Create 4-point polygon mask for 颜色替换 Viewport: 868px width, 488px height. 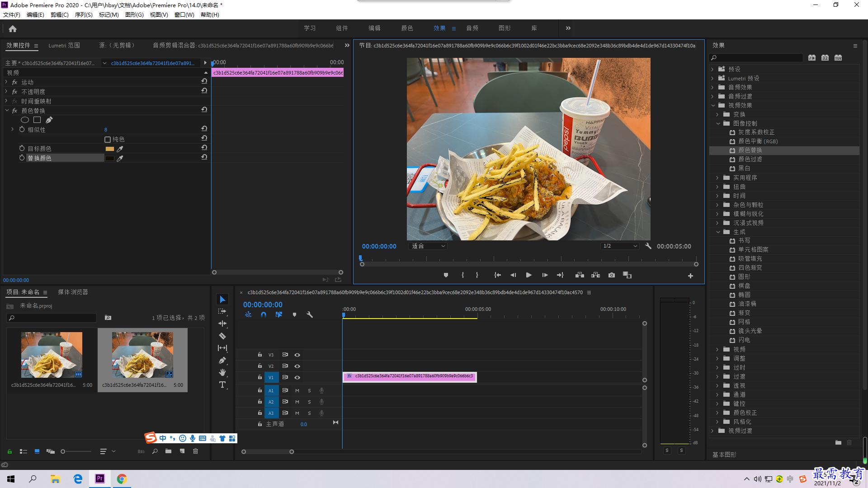37,120
